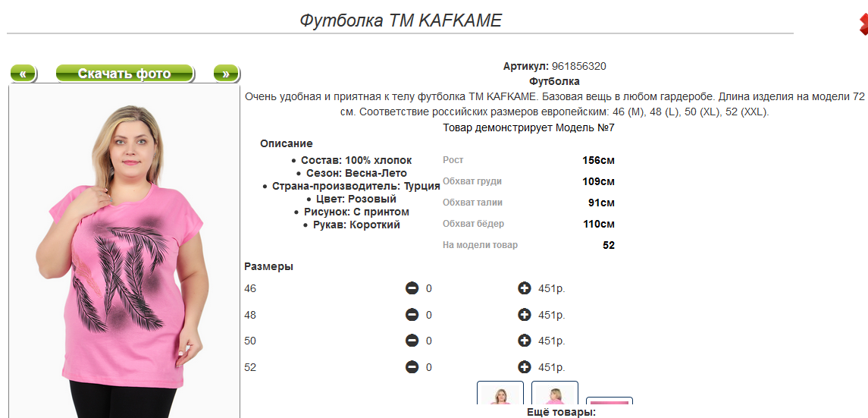Go to next photo with » button
Viewport: 868px width, 418px height.
point(226,74)
